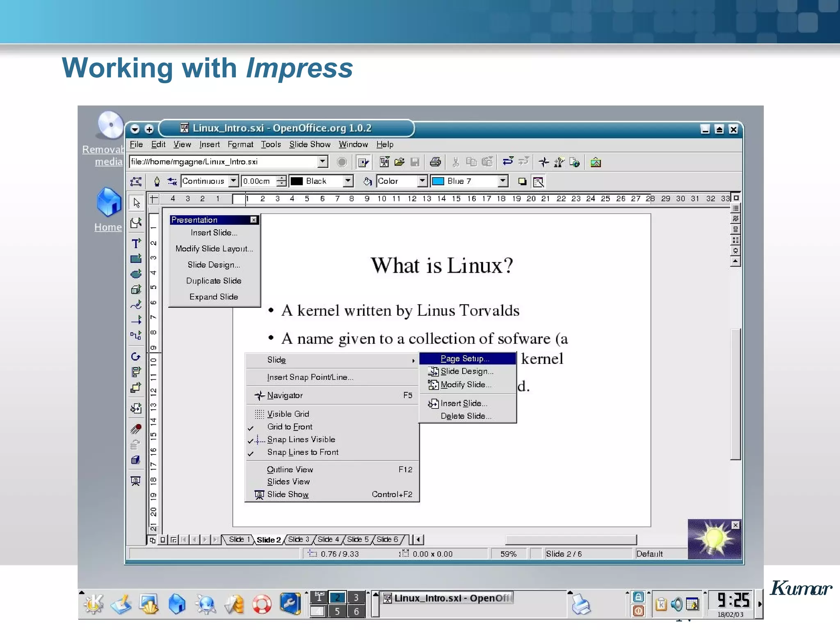The image size is (840, 630).
Task: Click the life preserver Help icon in the panel
Action: pyautogui.click(x=262, y=604)
